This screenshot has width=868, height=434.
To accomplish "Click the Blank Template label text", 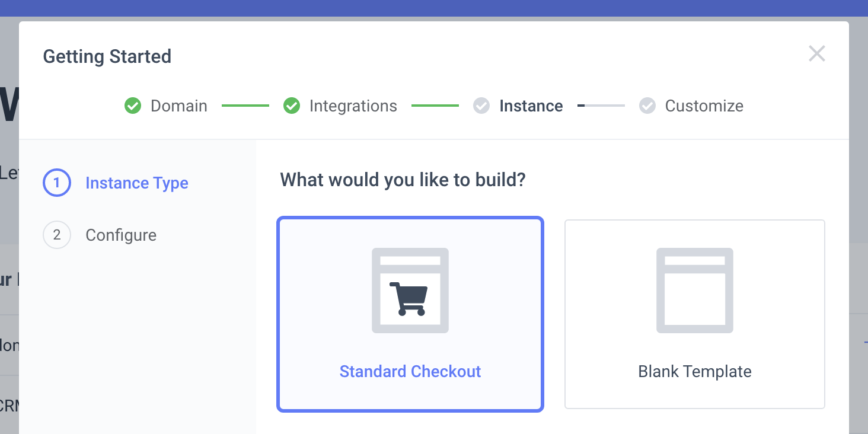I will (x=694, y=372).
